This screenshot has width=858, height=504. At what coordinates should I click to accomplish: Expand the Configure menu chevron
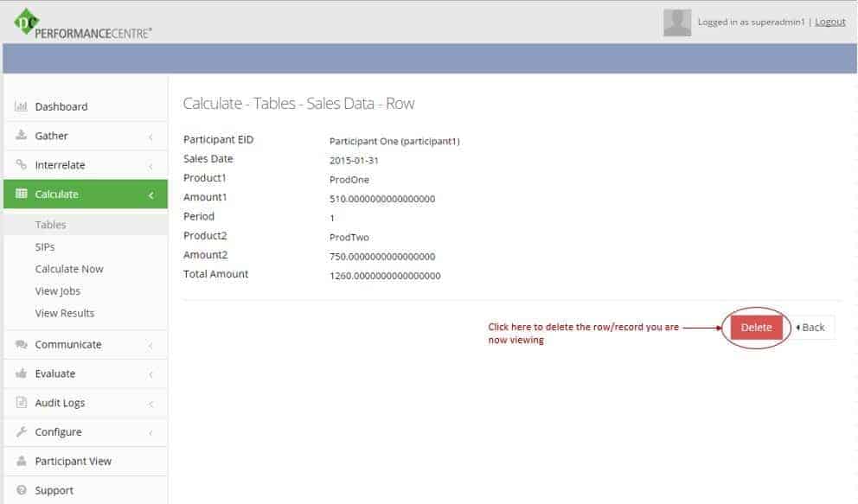point(151,433)
